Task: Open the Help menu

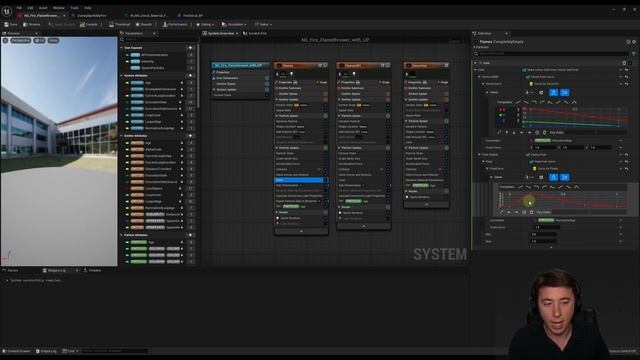Action: [88, 8]
